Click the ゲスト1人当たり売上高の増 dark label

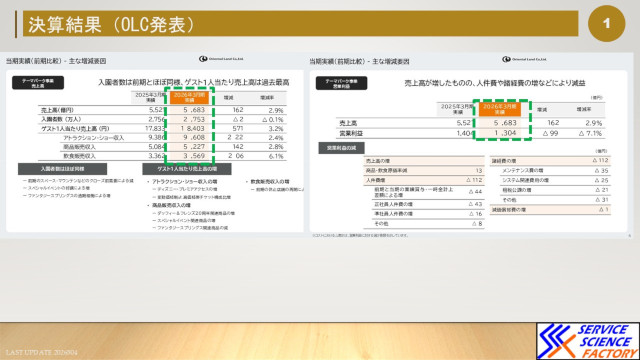[187, 169]
